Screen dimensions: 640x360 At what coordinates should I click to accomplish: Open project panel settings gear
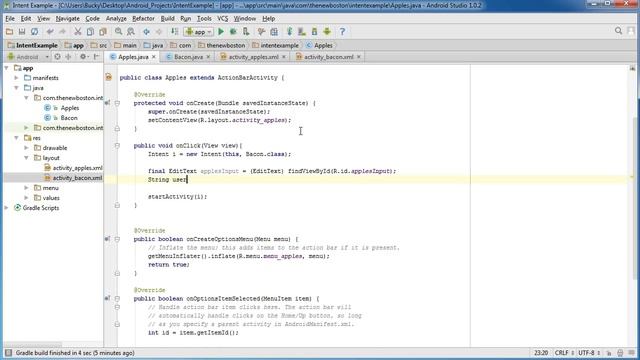(83, 57)
